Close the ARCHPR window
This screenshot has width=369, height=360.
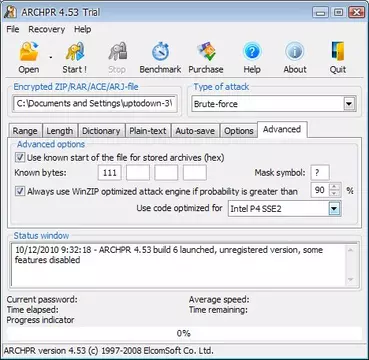point(356,13)
